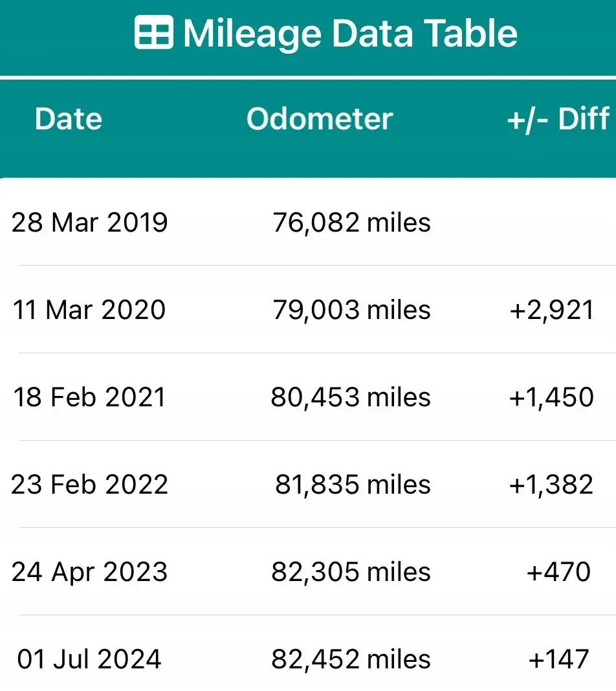The image size is (616, 691).
Task: Select the 18 Feb 2021 date
Action: 89,397
